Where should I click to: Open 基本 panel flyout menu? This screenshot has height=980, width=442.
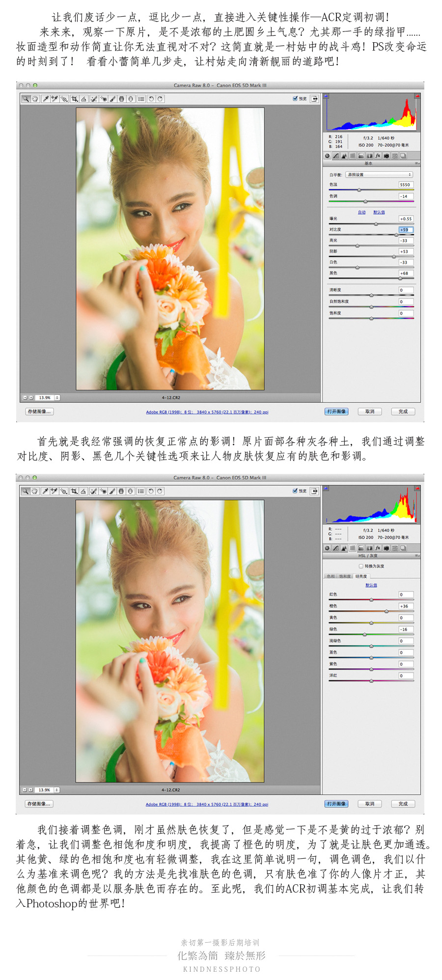[417, 163]
